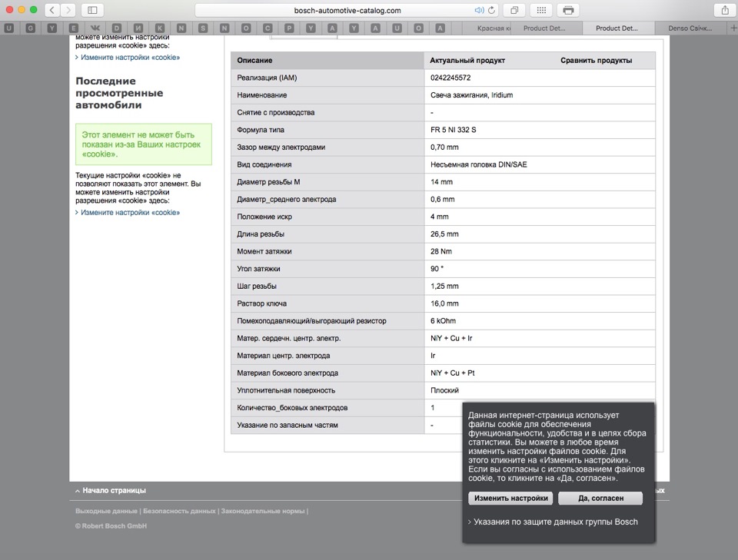Click cookie settings link below the green notice
The image size is (738, 560).
pyautogui.click(x=130, y=213)
